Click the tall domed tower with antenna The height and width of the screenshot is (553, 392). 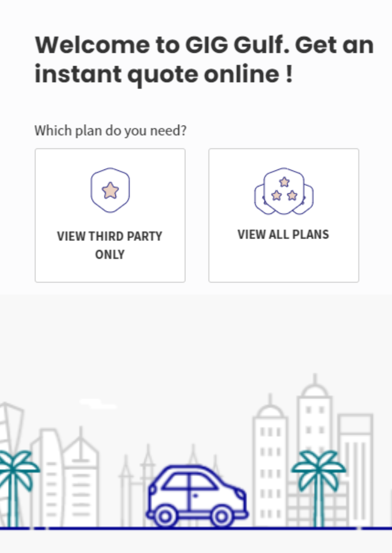pos(315,449)
